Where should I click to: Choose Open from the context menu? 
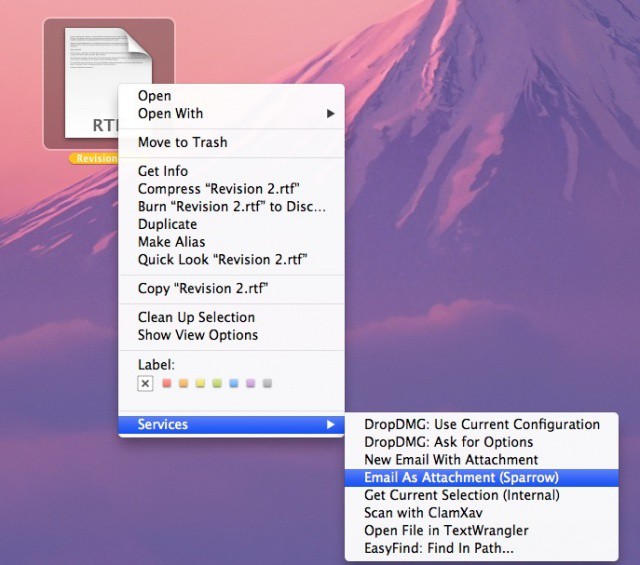[154, 96]
